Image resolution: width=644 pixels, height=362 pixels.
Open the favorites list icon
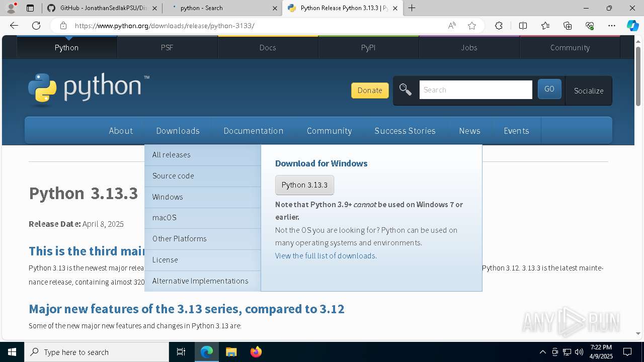tap(545, 26)
